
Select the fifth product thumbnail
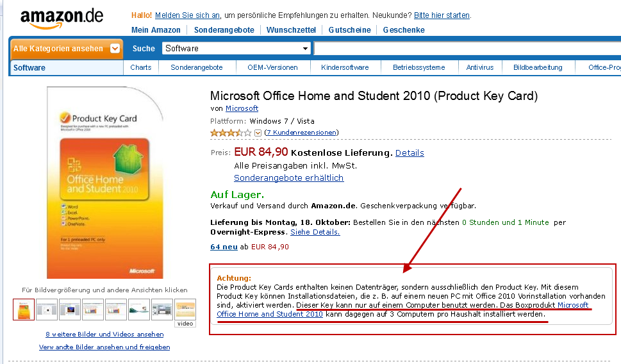pos(115,310)
